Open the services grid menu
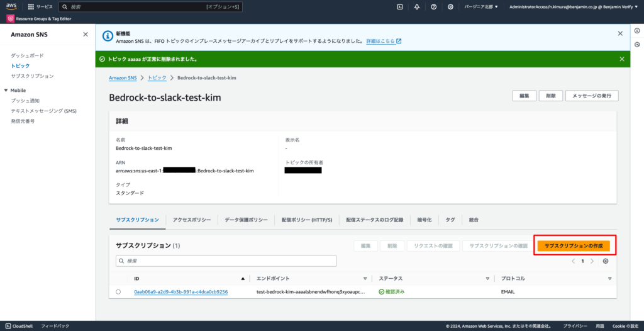The width and height of the screenshot is (644, 331). 31,7
